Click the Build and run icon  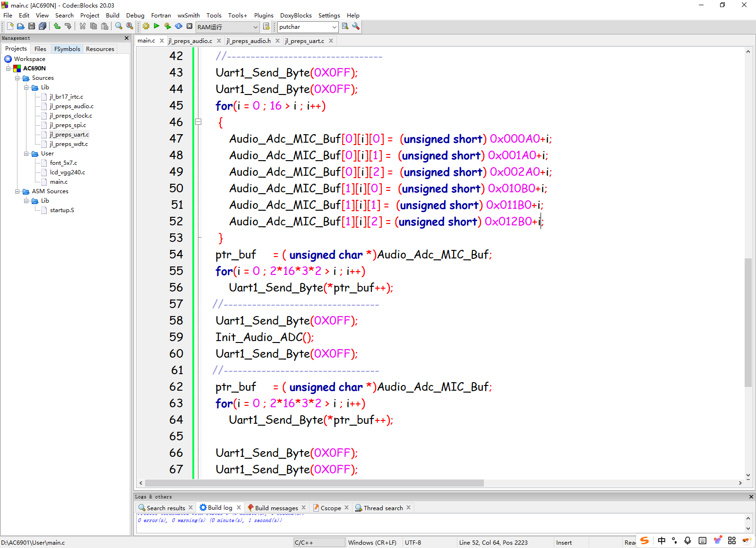168,26
